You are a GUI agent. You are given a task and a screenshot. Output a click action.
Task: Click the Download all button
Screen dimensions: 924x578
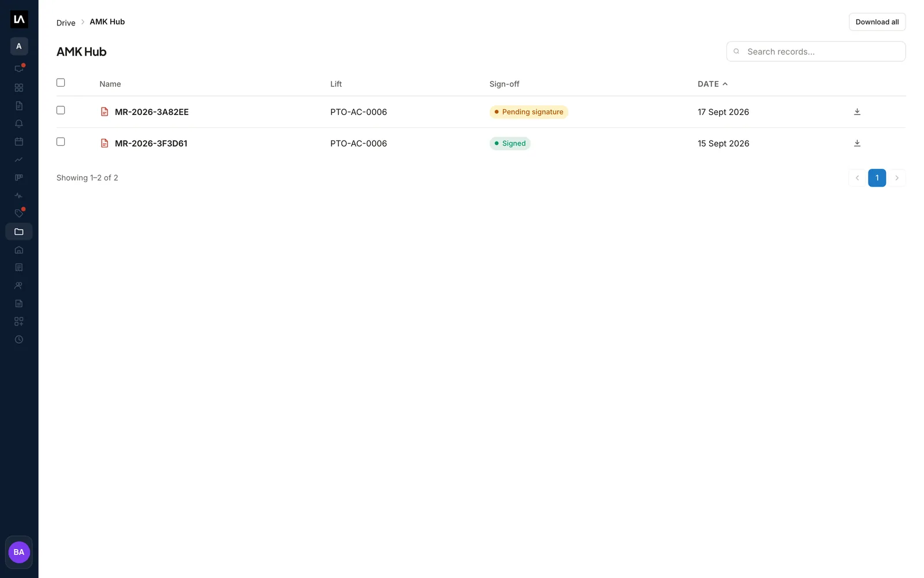877,22
